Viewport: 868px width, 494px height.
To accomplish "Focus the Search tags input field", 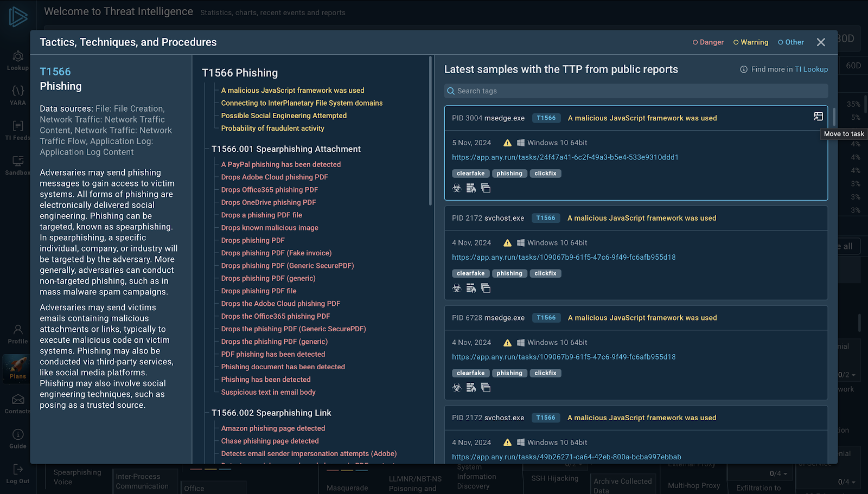I will pyautogui.click(x=636, y=91).
